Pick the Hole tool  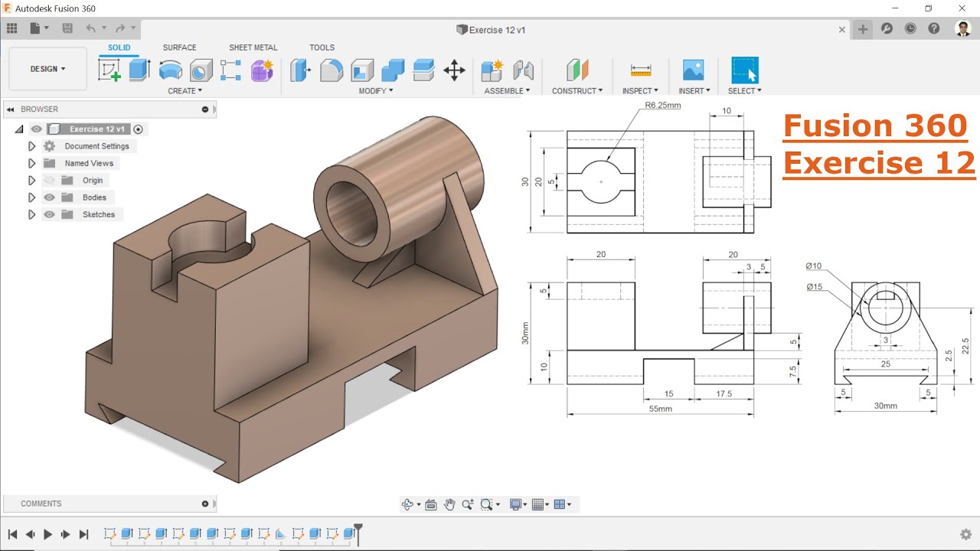[201, 70]
